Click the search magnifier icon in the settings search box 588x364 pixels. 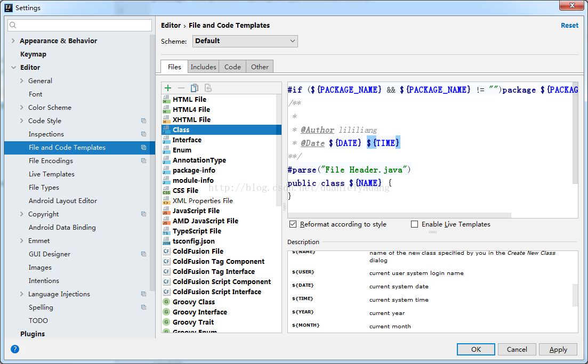click(13, 25)
